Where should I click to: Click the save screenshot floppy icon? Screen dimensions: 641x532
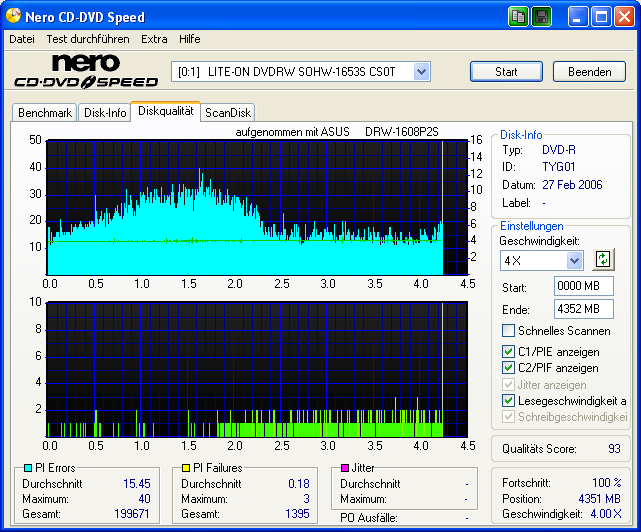click(542, 17)
